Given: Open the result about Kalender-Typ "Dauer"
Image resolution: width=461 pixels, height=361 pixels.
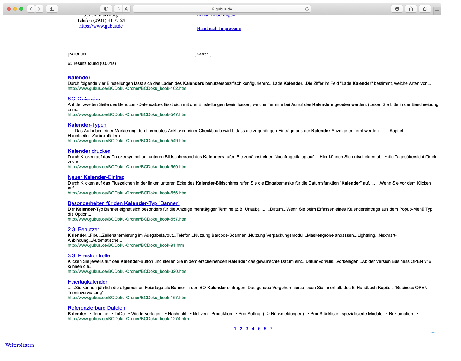Looking at the screenshot, I should click(x=123, y=203).
